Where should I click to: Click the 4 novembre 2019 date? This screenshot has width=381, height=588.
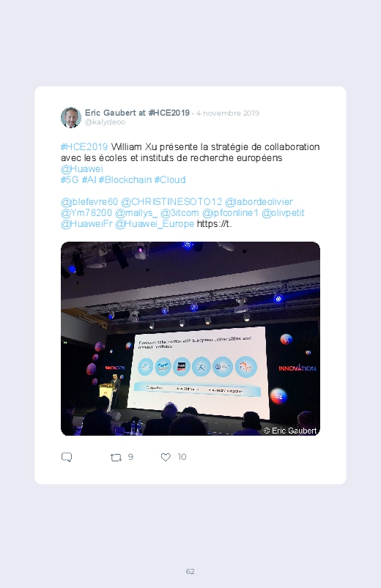coord(228,113)
